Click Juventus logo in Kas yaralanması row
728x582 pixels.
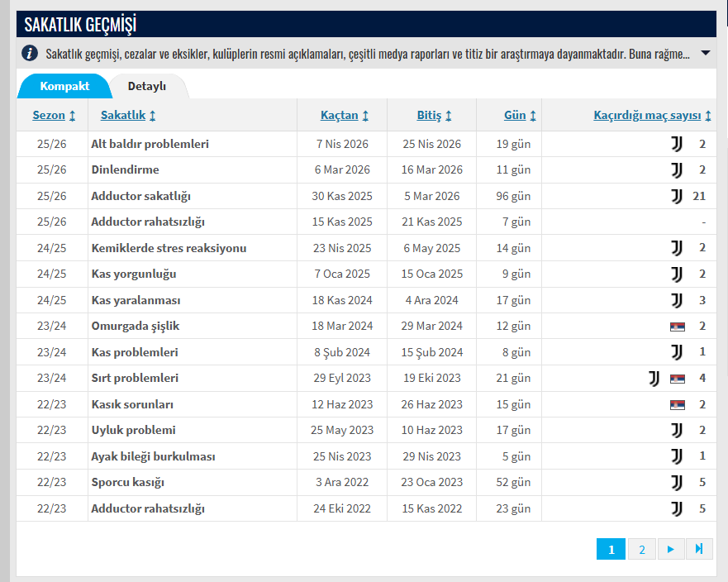click(677, 300)
